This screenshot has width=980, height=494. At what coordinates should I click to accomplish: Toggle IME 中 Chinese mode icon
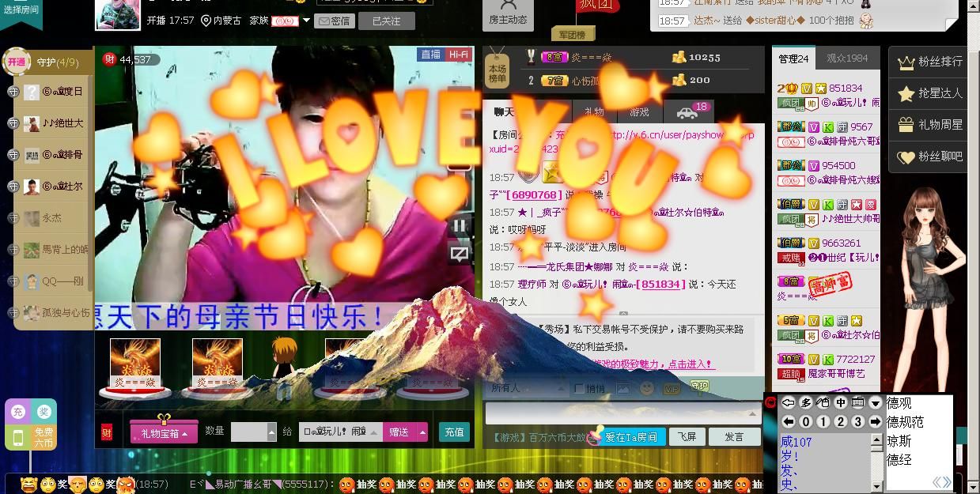coord(840,402)
